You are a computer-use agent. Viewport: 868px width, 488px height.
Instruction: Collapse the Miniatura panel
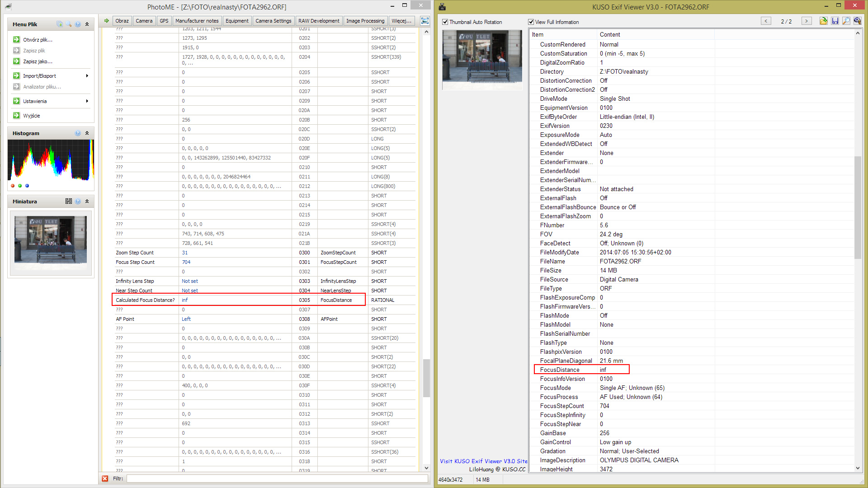(x=87, y=202)
